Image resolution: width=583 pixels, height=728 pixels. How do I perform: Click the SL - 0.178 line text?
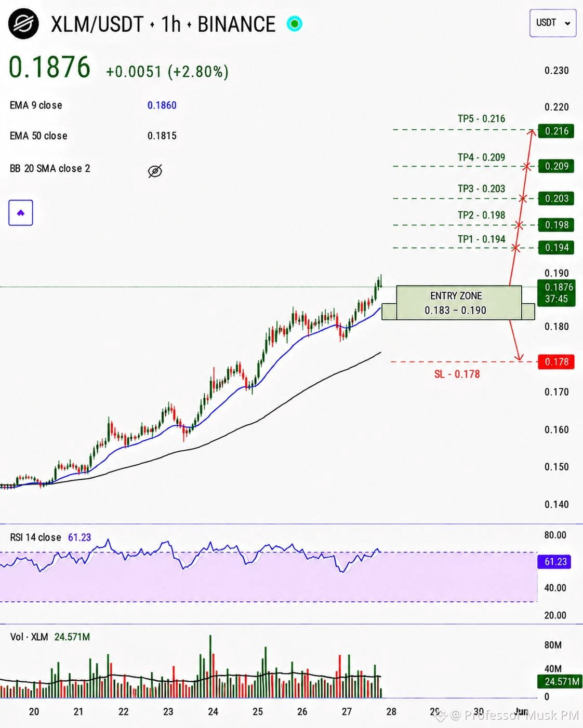click(457, 374)
